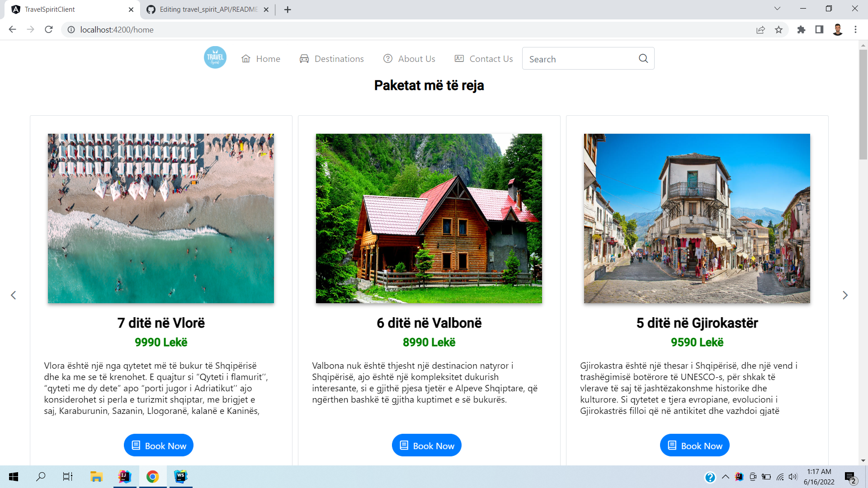
Task: Open the extensions puzzle icon
Action: pyautogui.click(x=801, y=30)
